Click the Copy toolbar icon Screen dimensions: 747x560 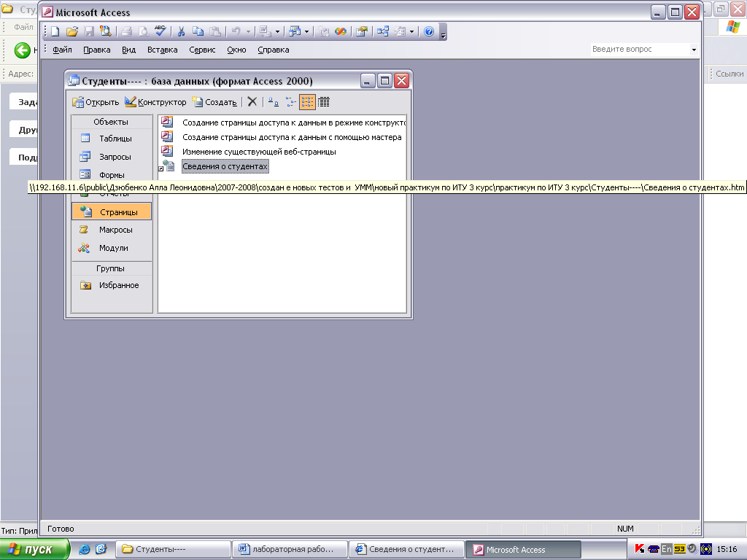198,32
